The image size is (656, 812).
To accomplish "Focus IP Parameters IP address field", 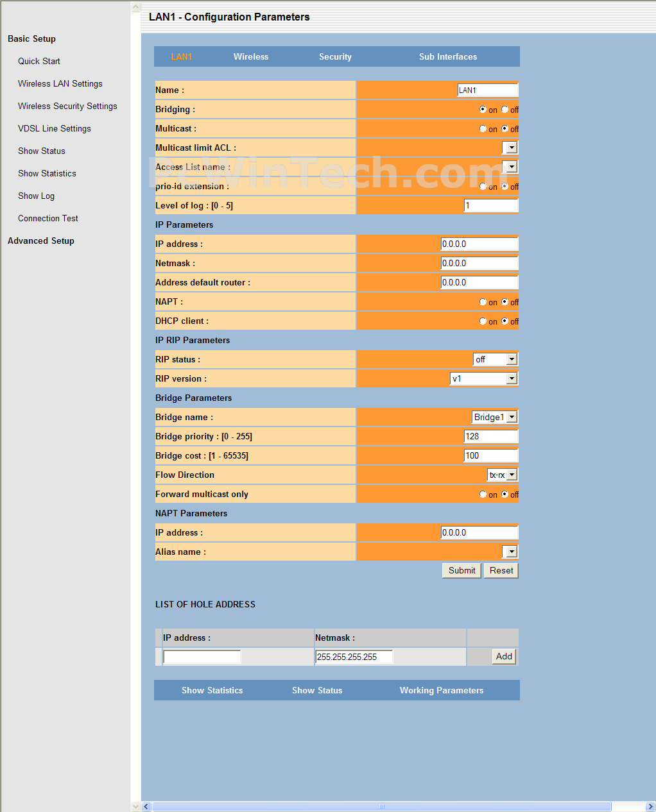I will click(x=479, y=244).
